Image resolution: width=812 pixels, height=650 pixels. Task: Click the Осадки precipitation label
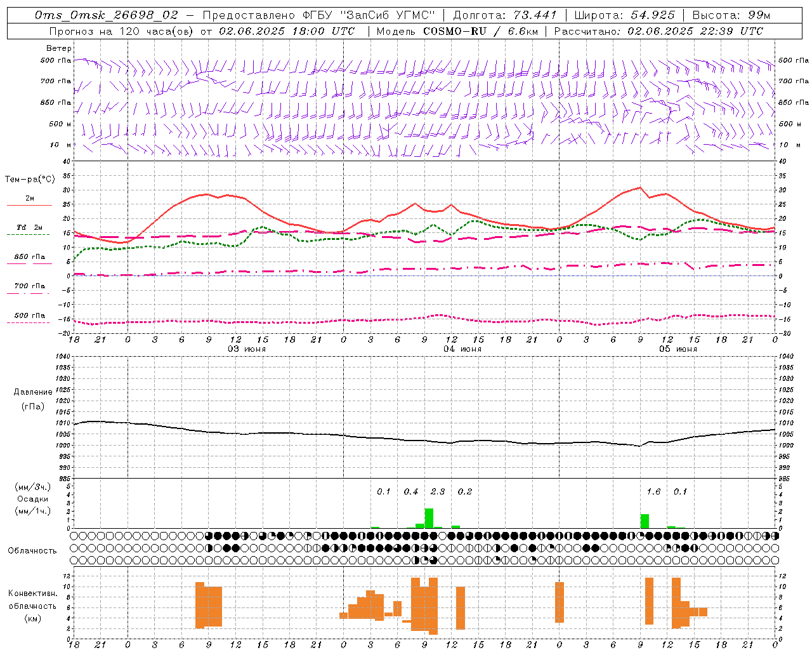[32, 499]
